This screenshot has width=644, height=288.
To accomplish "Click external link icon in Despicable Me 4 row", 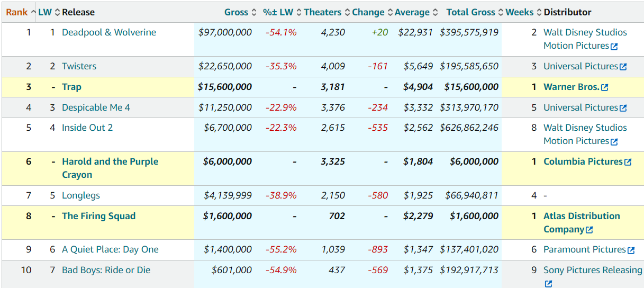I will tap(623, 108).
